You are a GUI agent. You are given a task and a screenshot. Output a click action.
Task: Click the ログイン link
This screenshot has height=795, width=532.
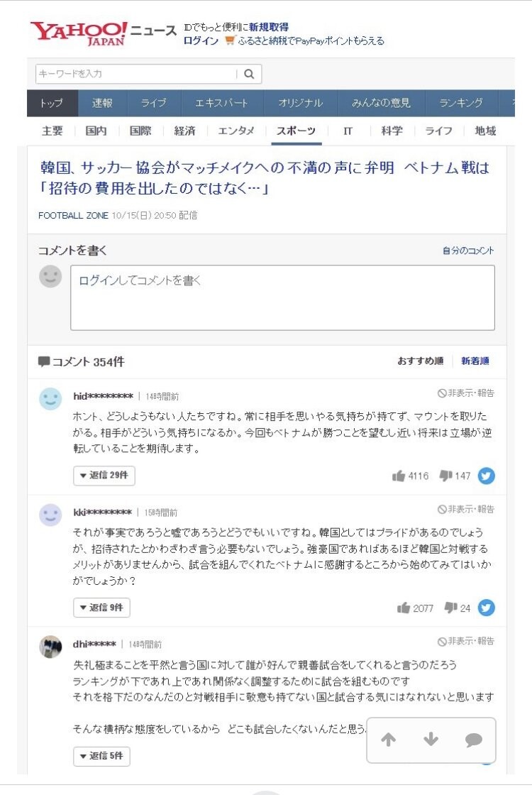coord(201,41)
